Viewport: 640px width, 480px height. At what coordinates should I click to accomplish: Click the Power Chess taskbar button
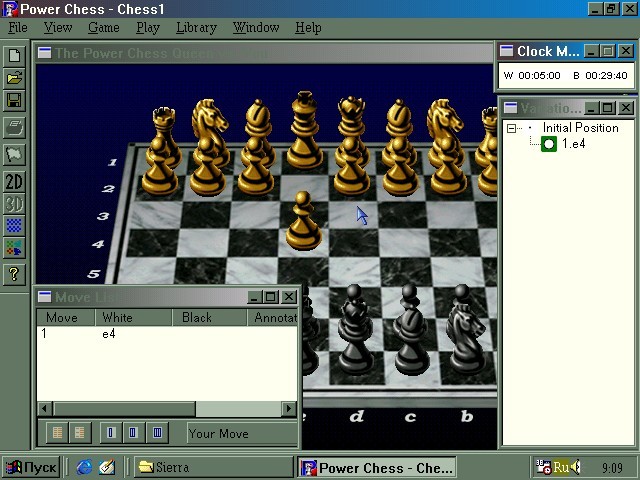[377, 467]
